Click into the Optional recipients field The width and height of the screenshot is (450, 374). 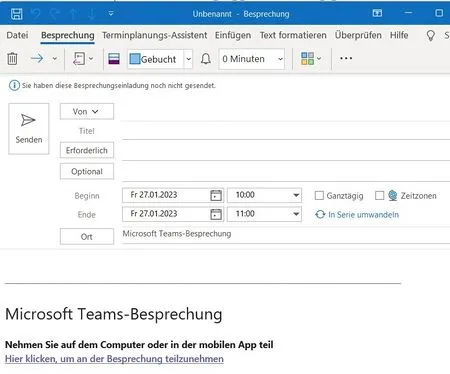click(286, 172)
